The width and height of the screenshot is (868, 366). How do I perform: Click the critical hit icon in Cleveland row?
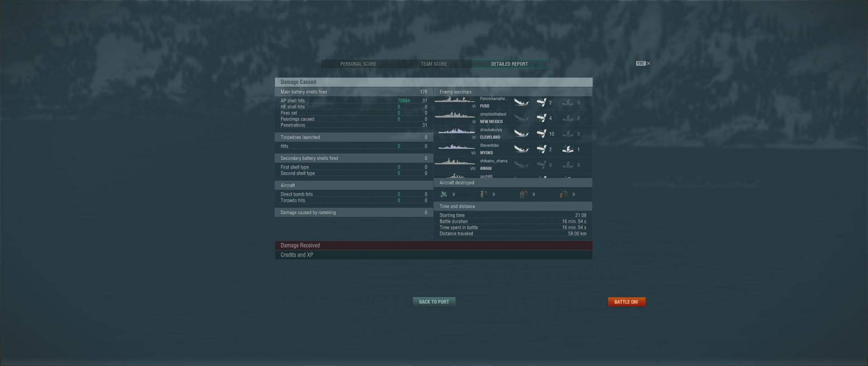568,134
